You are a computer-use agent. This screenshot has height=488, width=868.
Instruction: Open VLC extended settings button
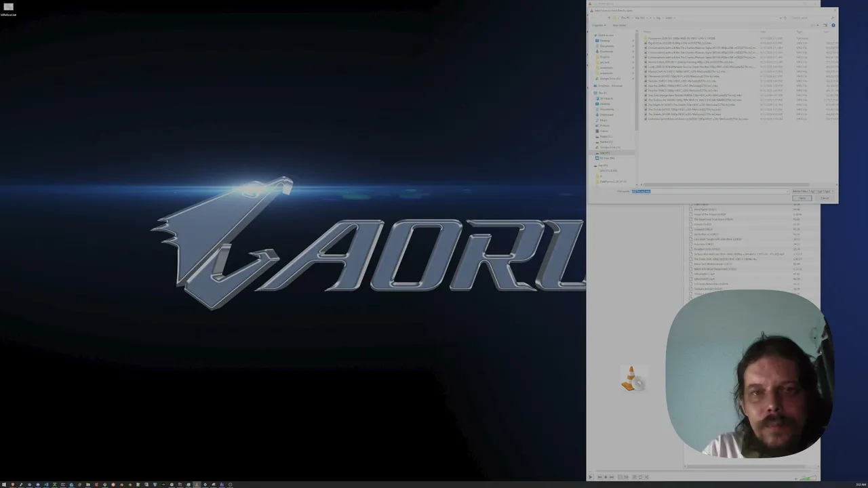tap(625, 477)
